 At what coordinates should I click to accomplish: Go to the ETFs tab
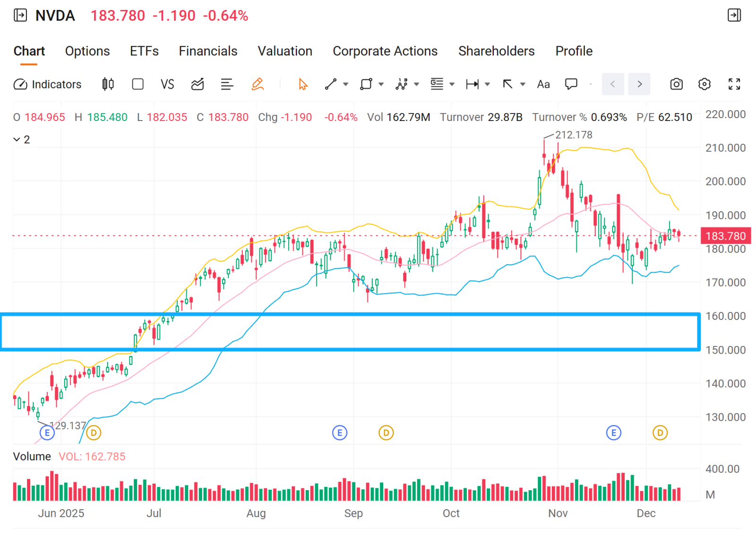(144, 51)
